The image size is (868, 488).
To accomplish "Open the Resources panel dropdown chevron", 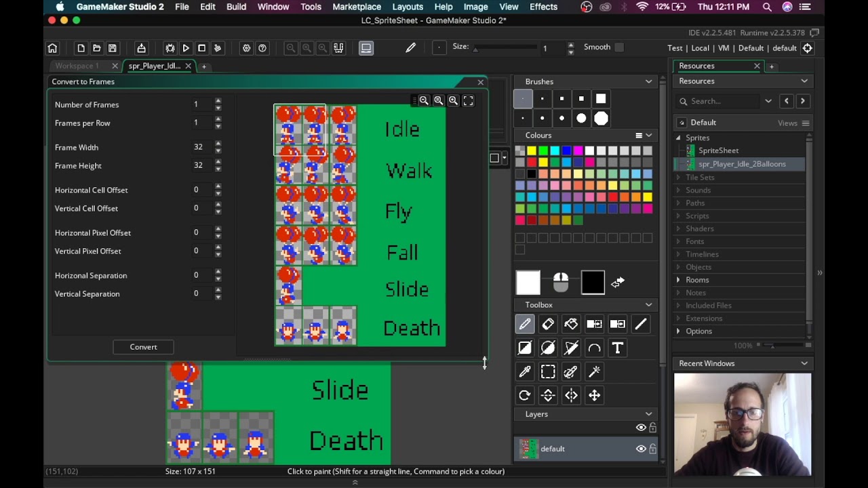I will (x=804, y=81).
